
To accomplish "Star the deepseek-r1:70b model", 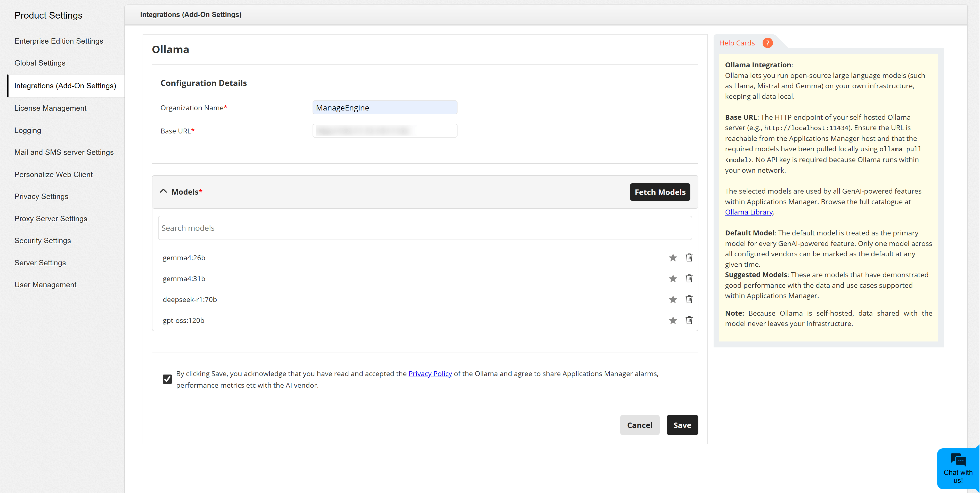I will click(673, 300).
